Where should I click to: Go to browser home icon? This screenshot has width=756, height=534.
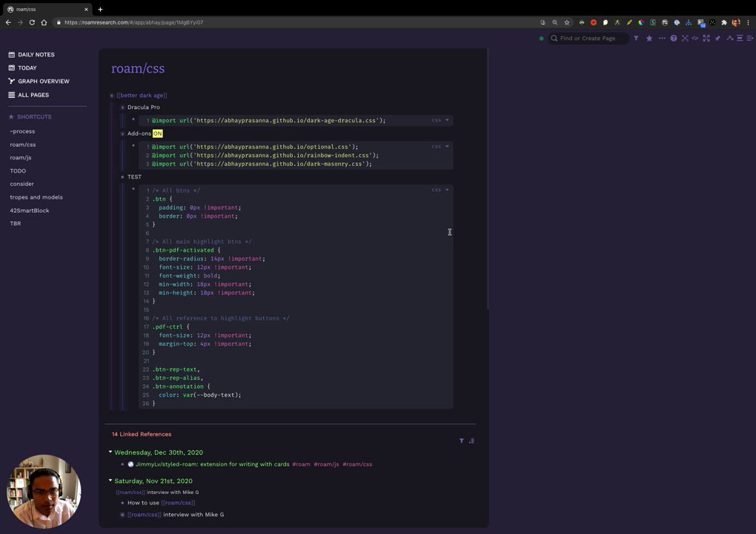tap(44, 22)
